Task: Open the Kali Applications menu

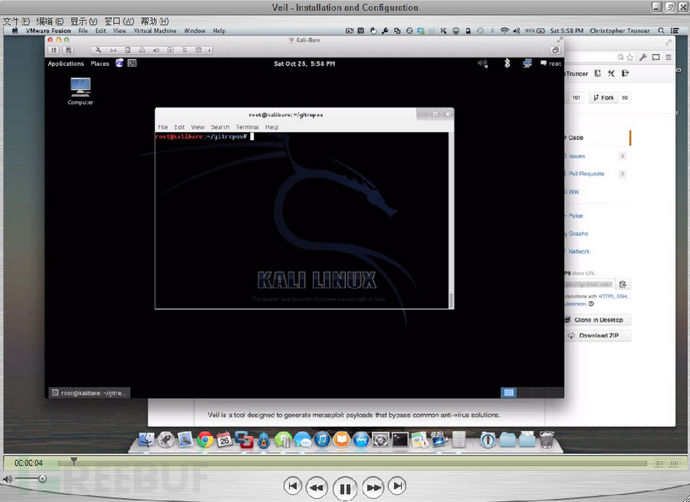Action: [x=66, y=64]
